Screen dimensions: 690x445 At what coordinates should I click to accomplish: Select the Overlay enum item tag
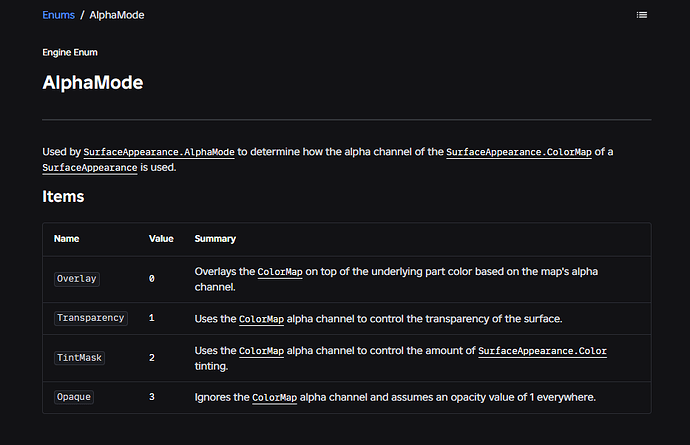[77, 279]
